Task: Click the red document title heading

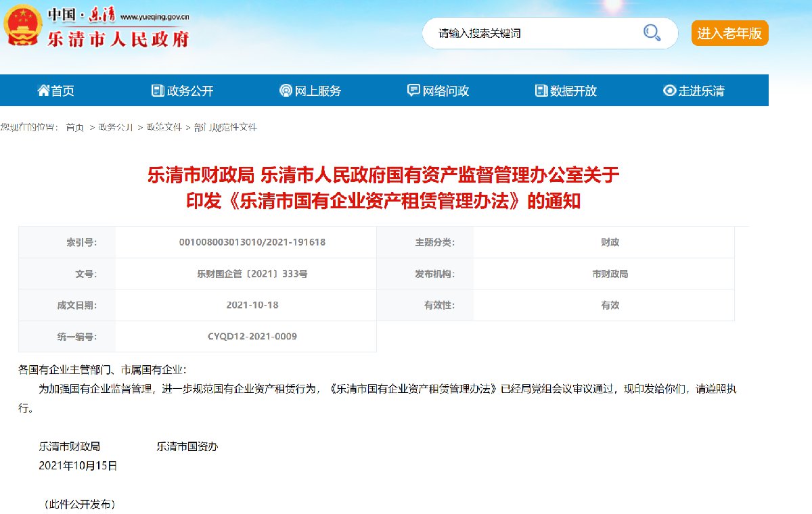Action: pos(384,188)
